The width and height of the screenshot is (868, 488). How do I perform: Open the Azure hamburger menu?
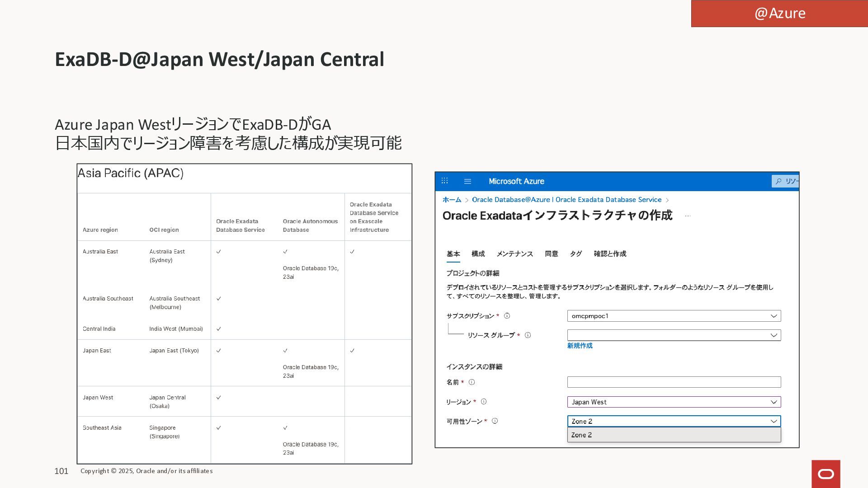(x=467, y=181)
